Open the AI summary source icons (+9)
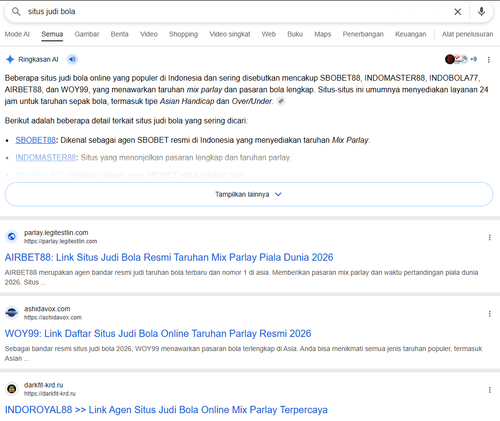The image size is (500, 421). pos(461,59)
